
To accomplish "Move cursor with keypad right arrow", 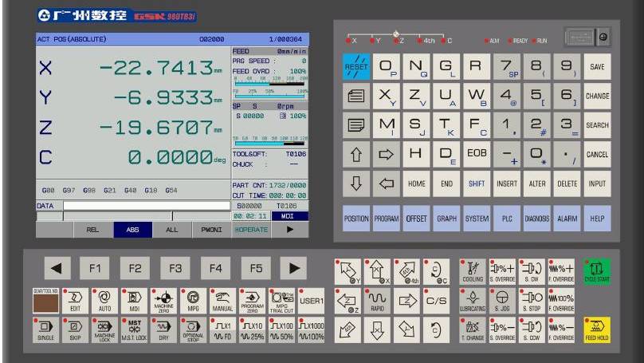I will coord(386,155).
